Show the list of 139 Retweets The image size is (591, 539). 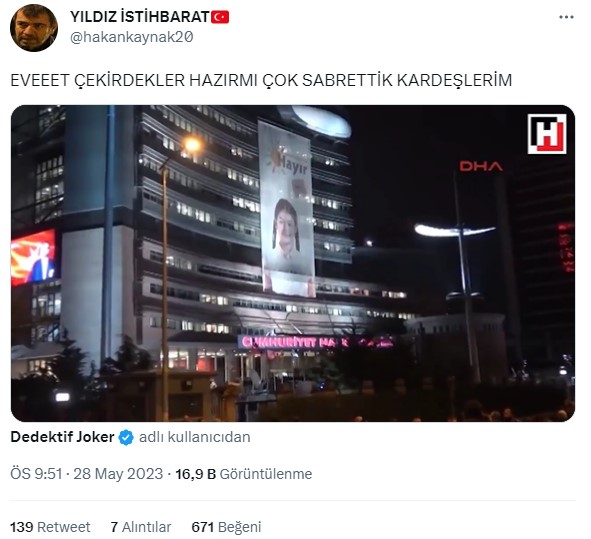(50, 527)
